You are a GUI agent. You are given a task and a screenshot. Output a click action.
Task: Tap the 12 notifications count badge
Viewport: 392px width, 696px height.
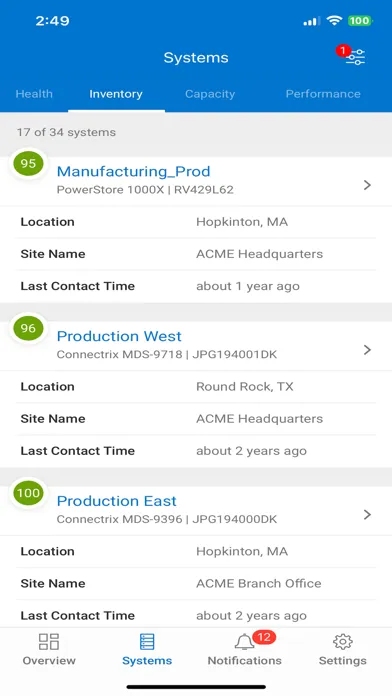click(x=264, y=637)
